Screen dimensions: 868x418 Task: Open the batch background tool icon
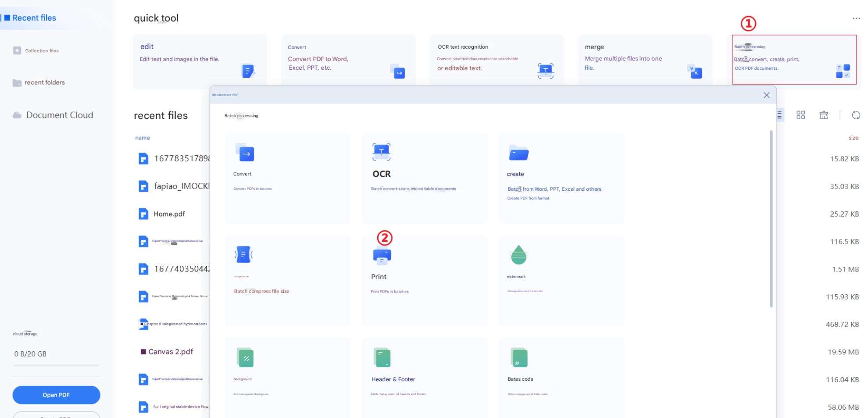click(245, 357)
